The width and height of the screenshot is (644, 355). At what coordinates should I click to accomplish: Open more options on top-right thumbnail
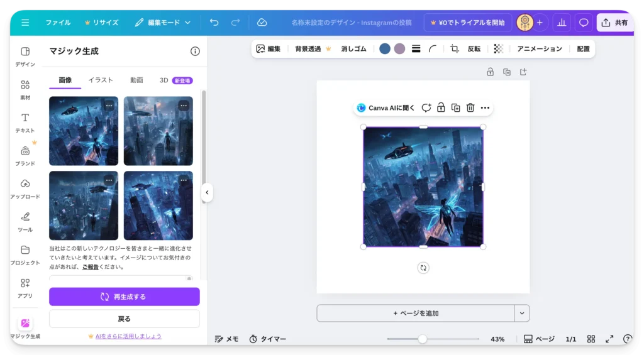[x=184, y=106]
